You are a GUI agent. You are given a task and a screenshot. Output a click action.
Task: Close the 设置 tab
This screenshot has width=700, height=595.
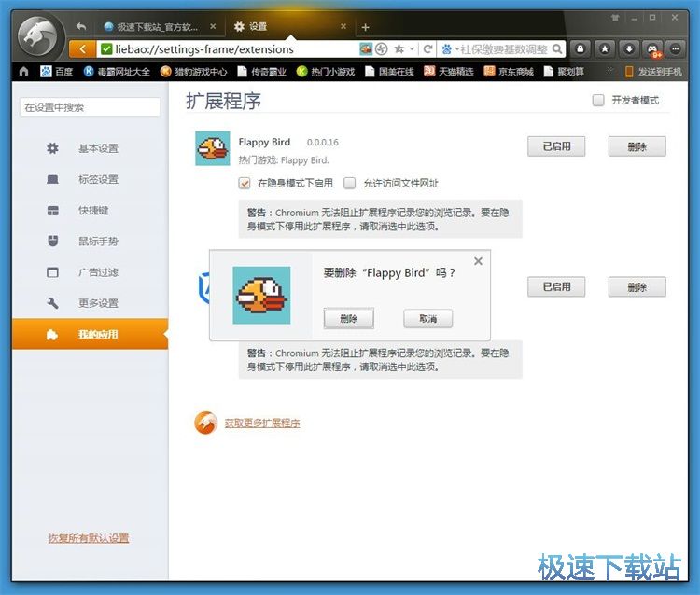tap(343, 26)
